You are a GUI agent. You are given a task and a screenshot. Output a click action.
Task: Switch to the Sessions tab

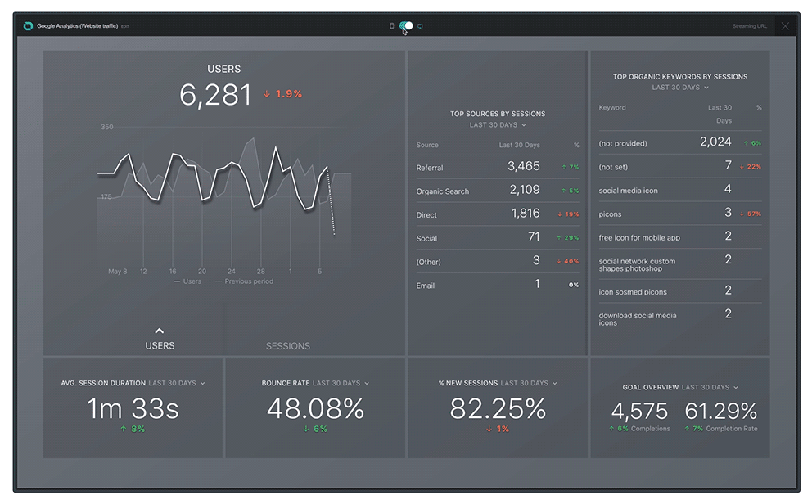click(288, 346)
